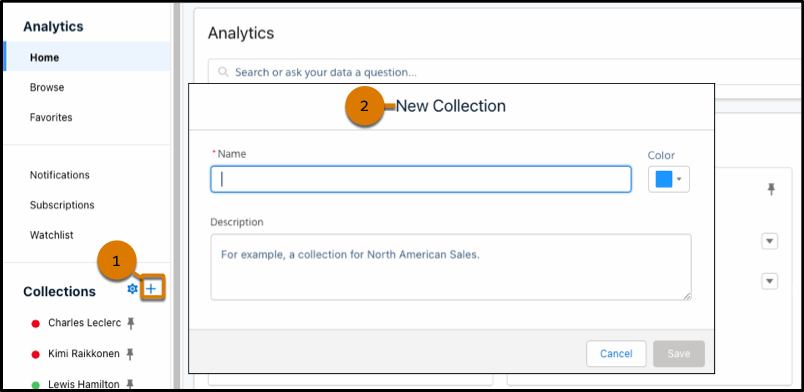Expand the lower dropdown arrow on the right card

click(x=770, y=281)
